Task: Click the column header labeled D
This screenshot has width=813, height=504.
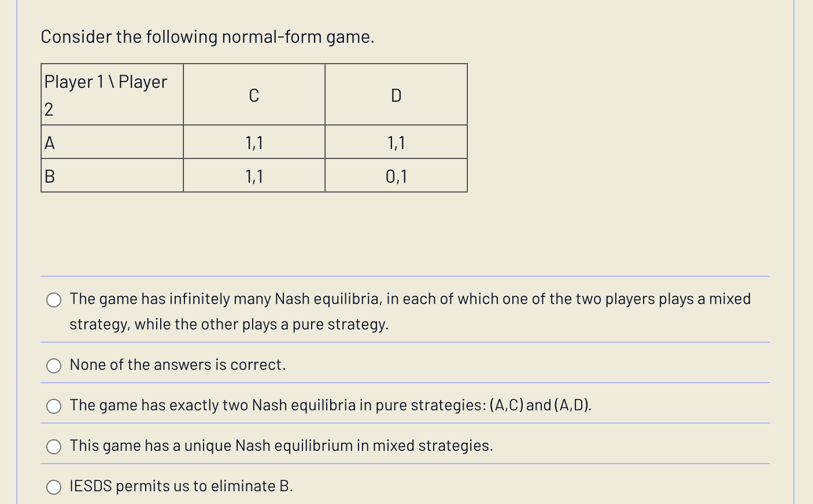Action: (x=396, y=96)
